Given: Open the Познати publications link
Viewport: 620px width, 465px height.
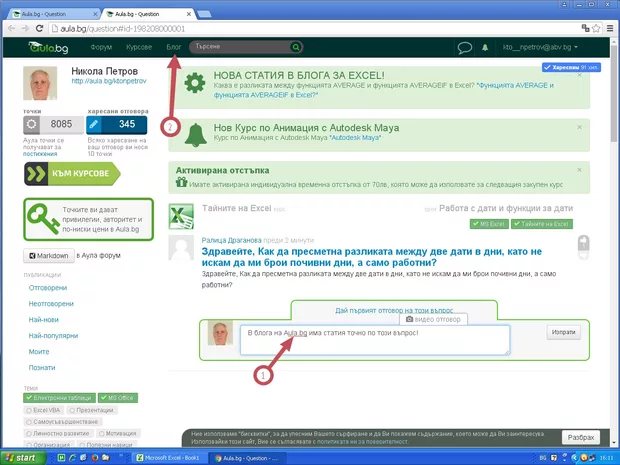Looking at the screenshot, I should click(42, 368).
